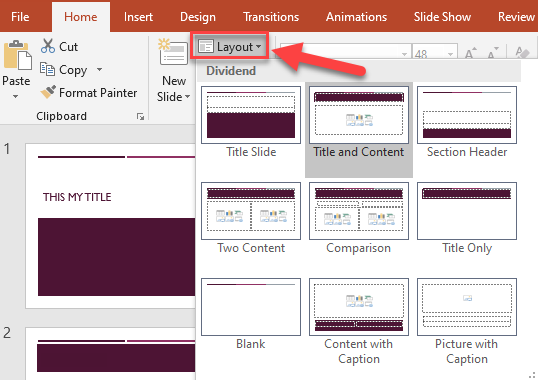Select slide 1 thumbnail in panel
This screenshot has height=380, width=538.
tap(110, 226)
